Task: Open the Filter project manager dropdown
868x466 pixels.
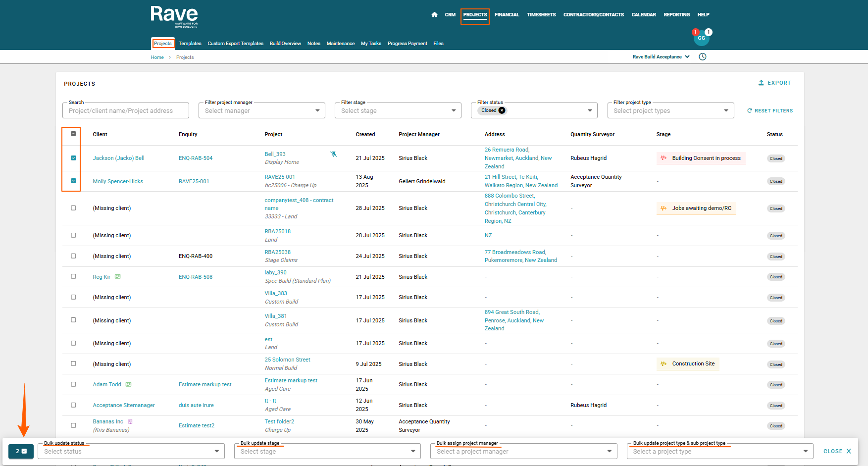Action: point(262,110)
